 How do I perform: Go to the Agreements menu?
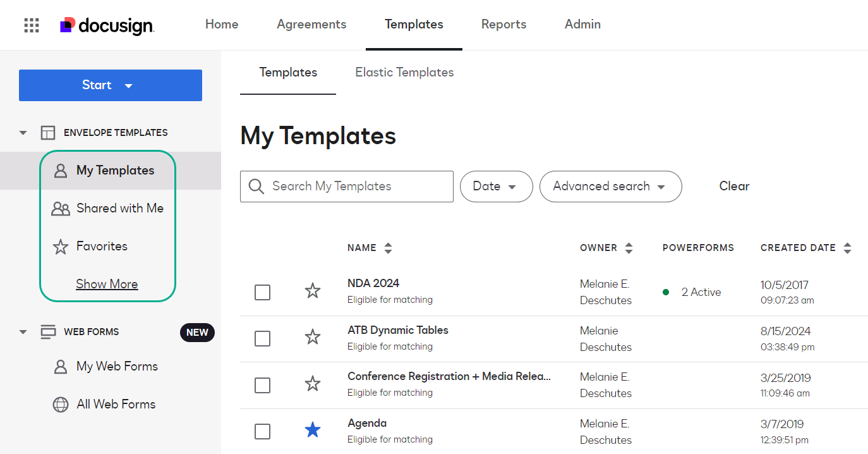pyautogui.click(x=311, y=25)
